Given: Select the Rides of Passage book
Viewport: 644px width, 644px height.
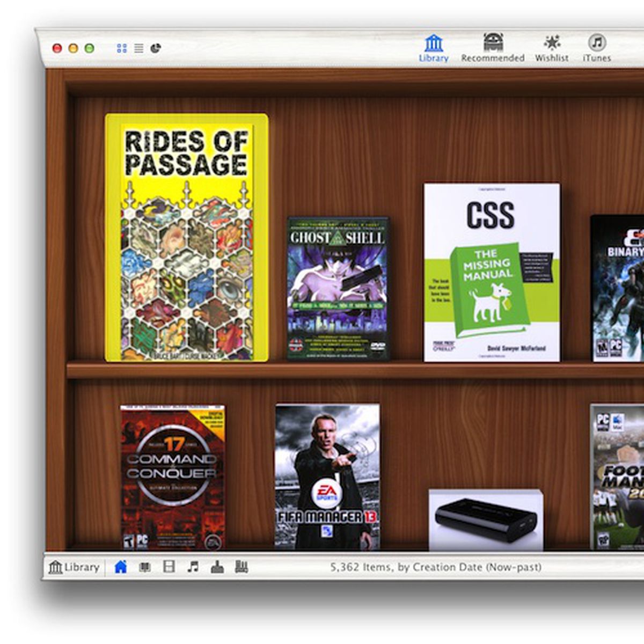Looking at the screenshot, I should 187,237.
